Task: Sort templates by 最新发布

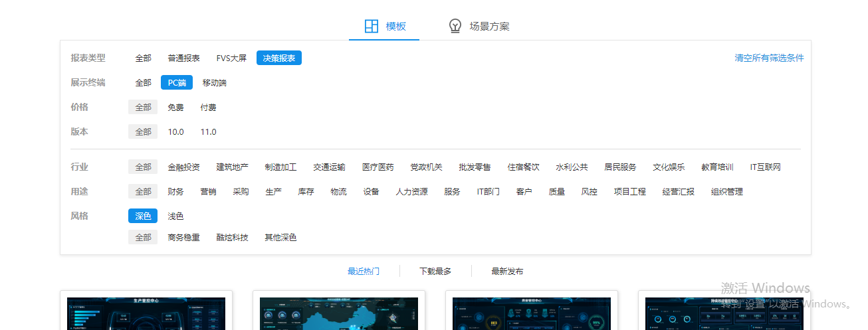Action: (x=507, y=271)
